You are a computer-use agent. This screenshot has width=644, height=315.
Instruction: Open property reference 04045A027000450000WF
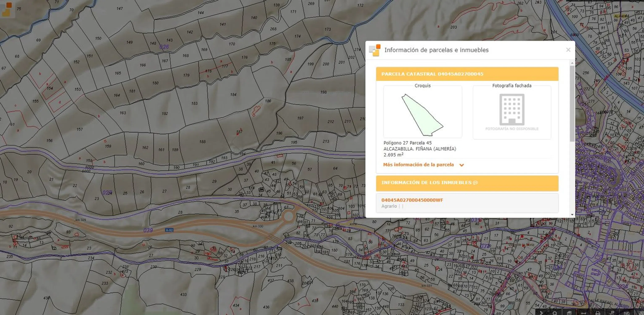pos(412,200)
